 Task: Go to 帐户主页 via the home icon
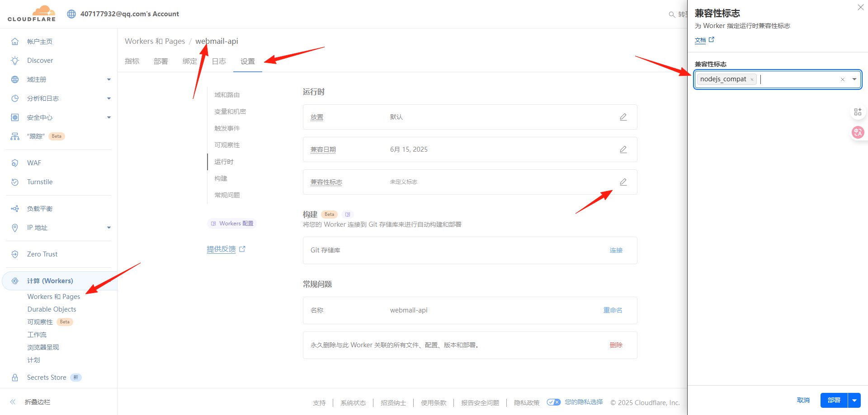[15, 41]
